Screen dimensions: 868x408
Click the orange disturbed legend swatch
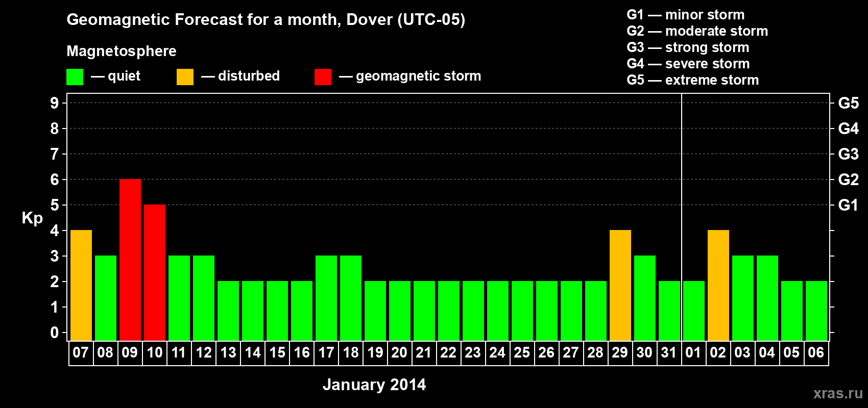pos(185,77)
